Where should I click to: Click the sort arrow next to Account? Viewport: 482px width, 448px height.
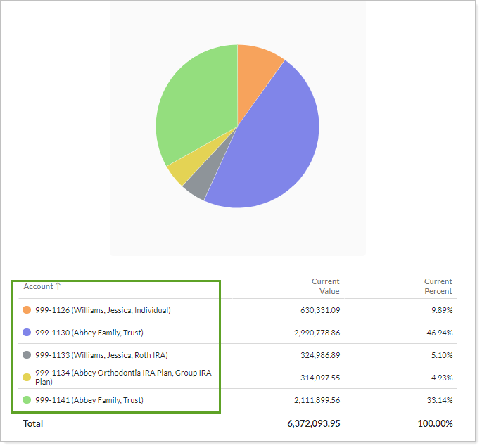(x=58, y=287)
